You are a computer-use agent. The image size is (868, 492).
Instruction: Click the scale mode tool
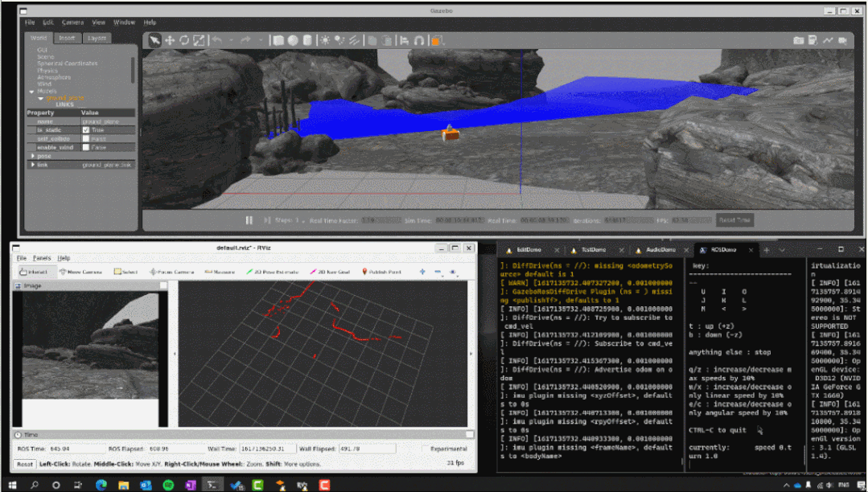click(199, 40)
